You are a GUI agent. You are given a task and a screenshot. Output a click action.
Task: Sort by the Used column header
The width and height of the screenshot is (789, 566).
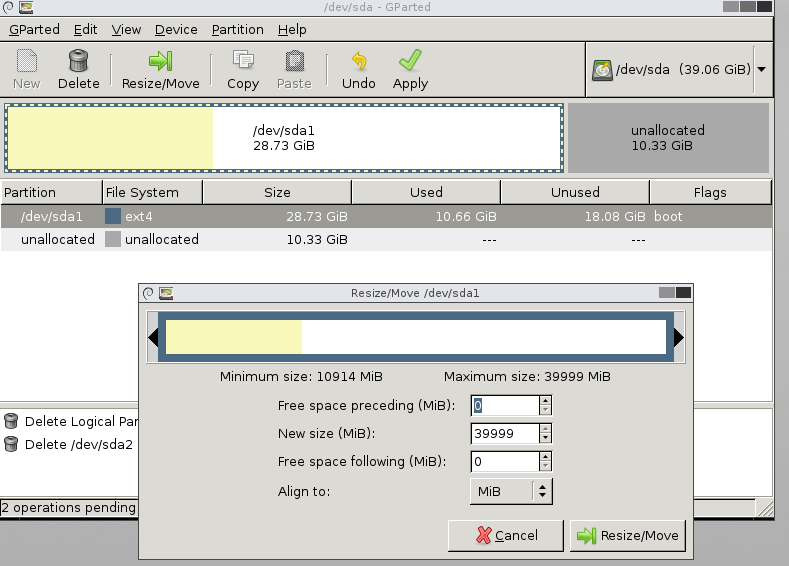426,192
